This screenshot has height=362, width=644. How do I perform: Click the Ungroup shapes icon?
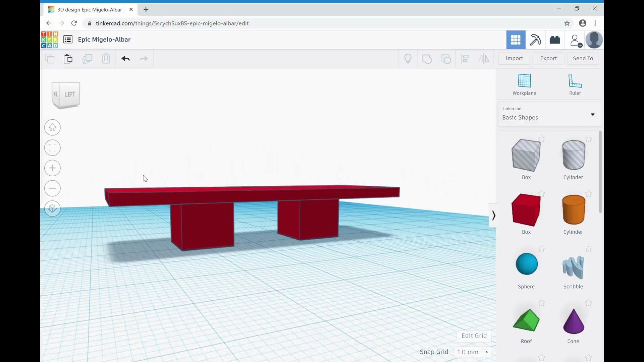[x=446, y=59]
